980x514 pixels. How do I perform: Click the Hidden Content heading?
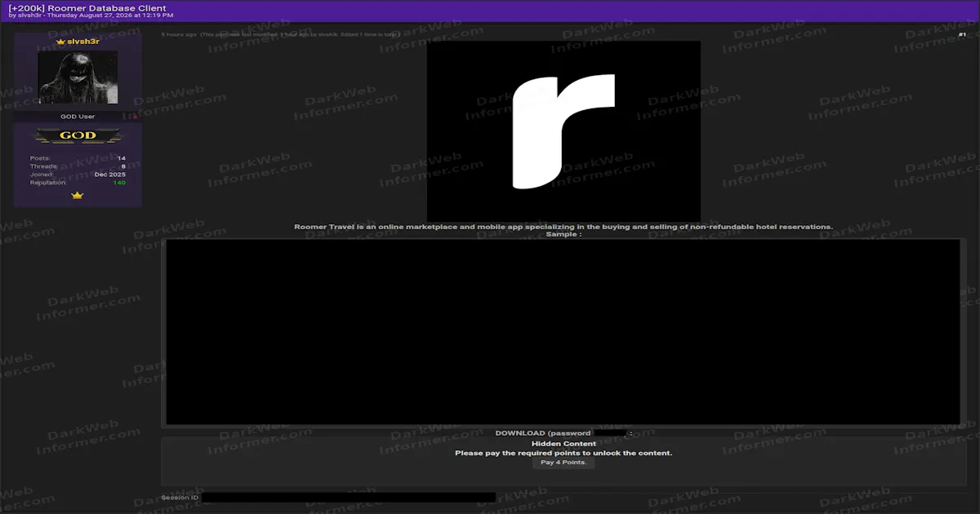[563, 444]
